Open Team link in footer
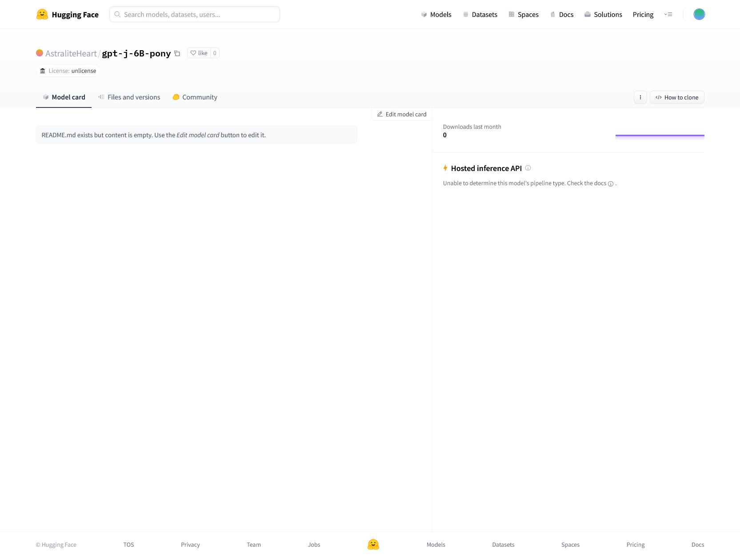The width and height of the screenshot is (740, 560). pyautogui.click(x=254, y=544)
